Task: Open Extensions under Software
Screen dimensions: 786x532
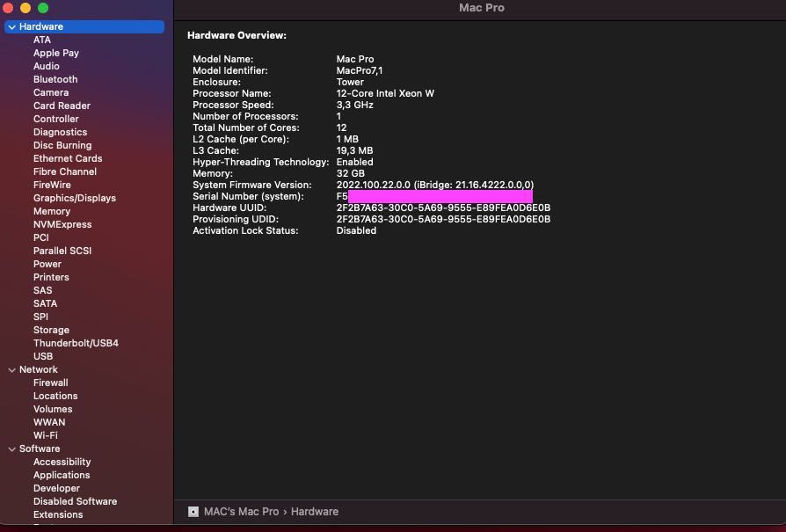Action: coord(58,515)
